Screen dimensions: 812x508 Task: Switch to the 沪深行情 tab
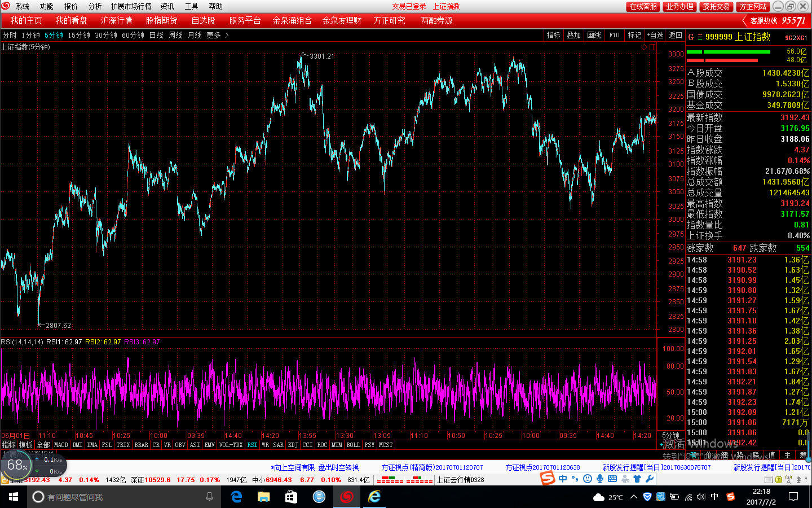click(116, 20)
